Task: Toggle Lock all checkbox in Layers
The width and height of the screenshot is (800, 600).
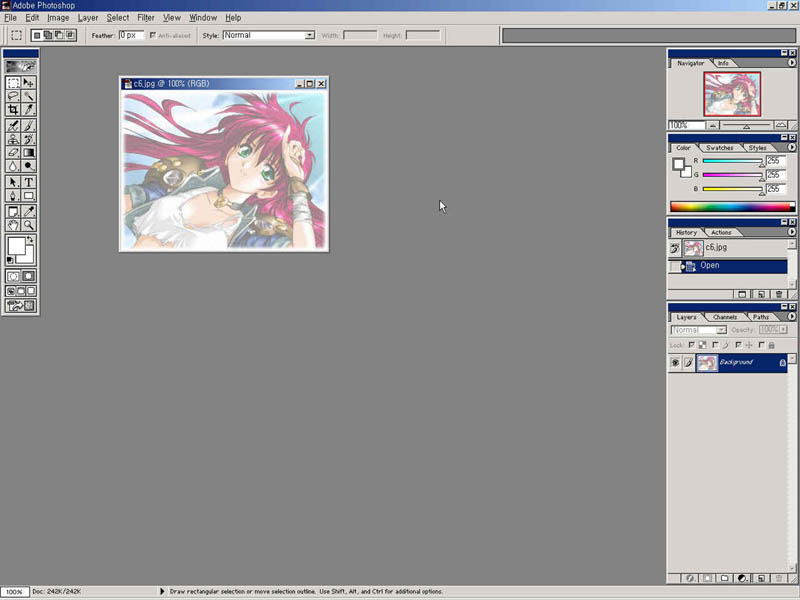Action: coord(761,345)
